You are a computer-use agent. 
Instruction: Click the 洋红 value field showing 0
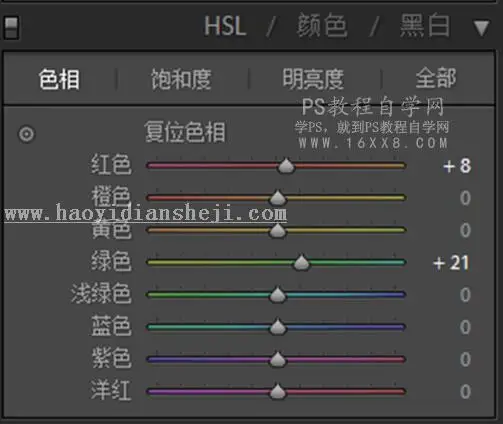pyautogui.click(x=465, y=391)
